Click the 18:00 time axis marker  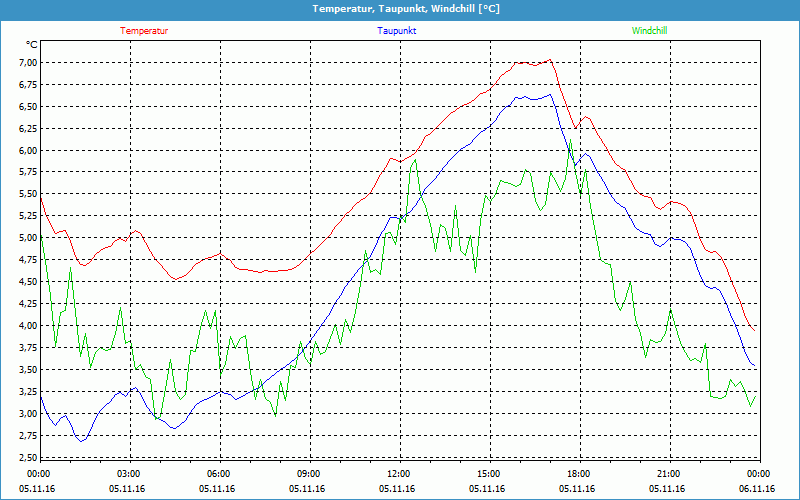tap(578, 474)
